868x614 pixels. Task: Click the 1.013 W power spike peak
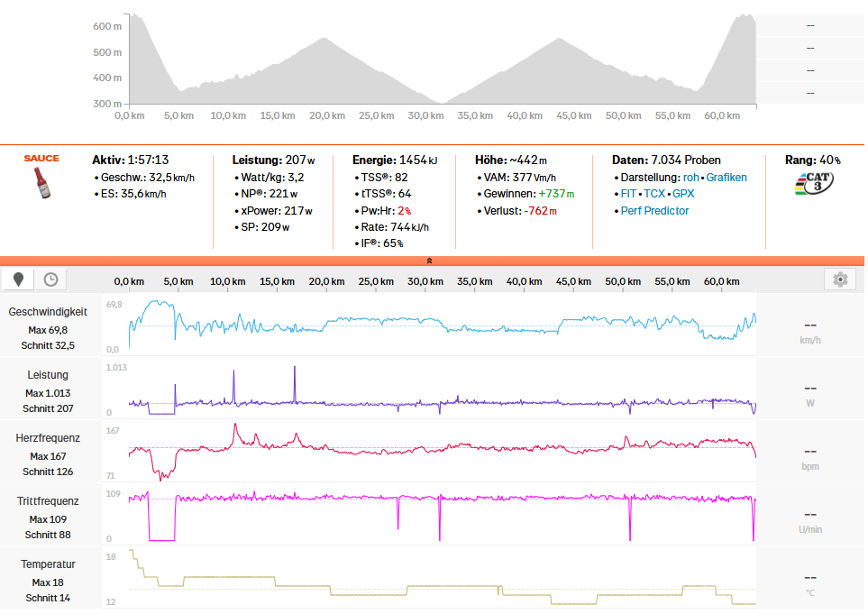click(x=295, y=369)
